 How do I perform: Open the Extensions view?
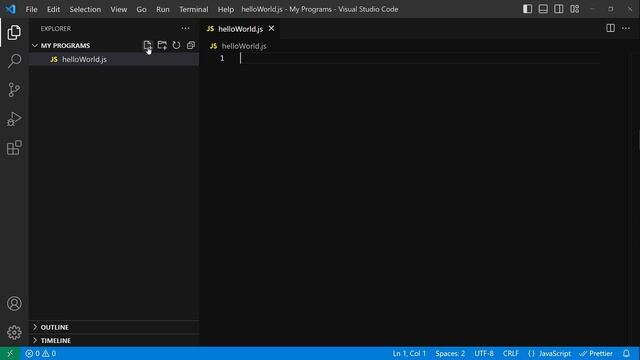point(14,148)
